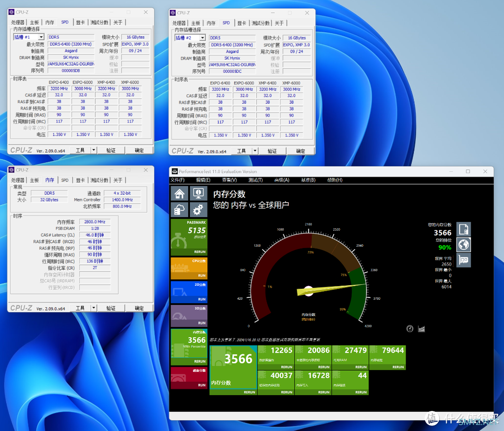Select the orange CPU score tile
504x431 pixels.
189,268
